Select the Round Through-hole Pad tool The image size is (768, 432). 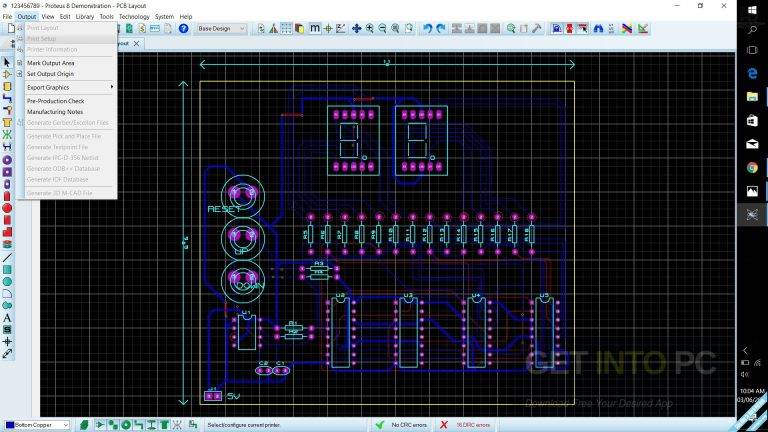6,160
